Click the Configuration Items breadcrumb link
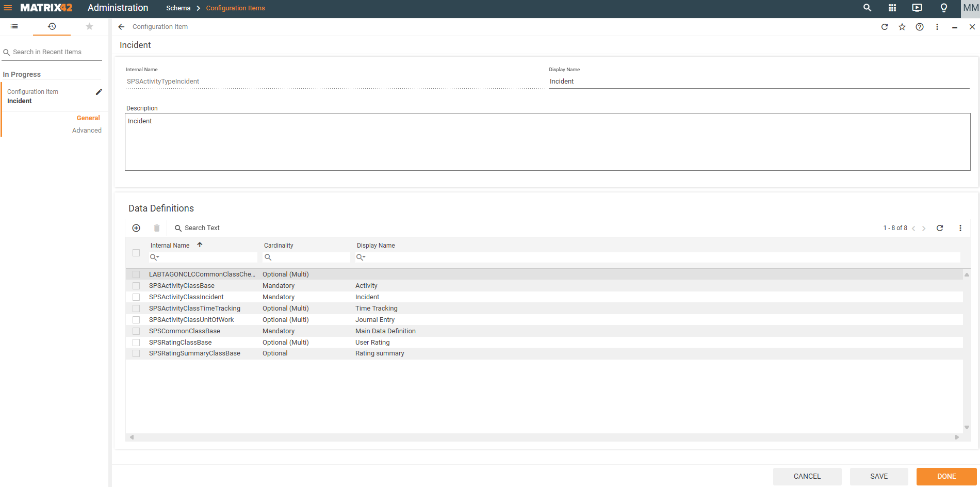The image size is (980, 487). click(235, 8)
